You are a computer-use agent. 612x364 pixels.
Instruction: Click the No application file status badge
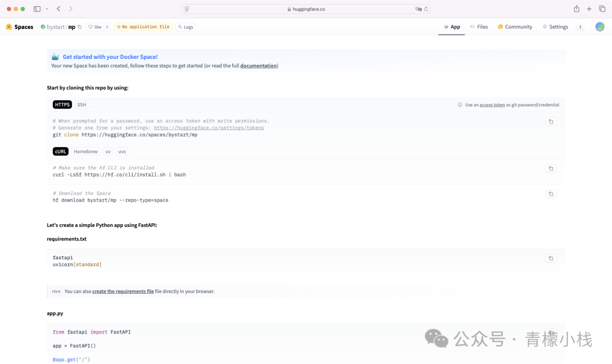143,27
